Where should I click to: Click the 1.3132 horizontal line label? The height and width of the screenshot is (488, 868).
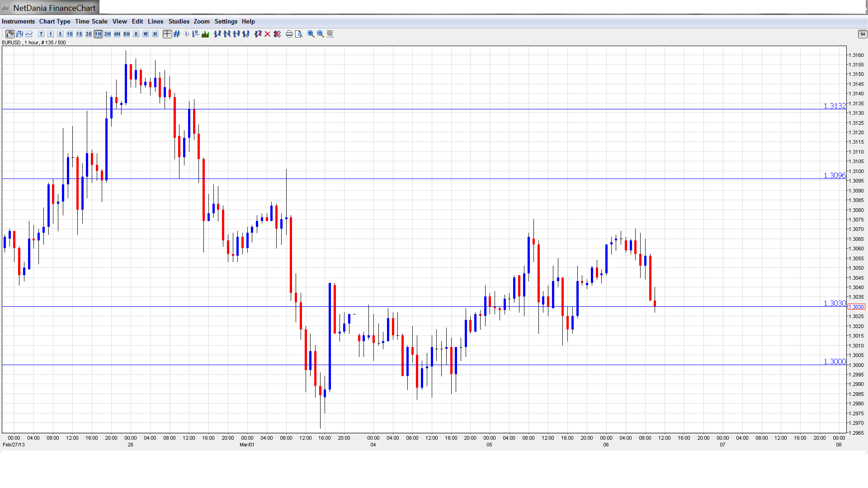click(834, 106)
